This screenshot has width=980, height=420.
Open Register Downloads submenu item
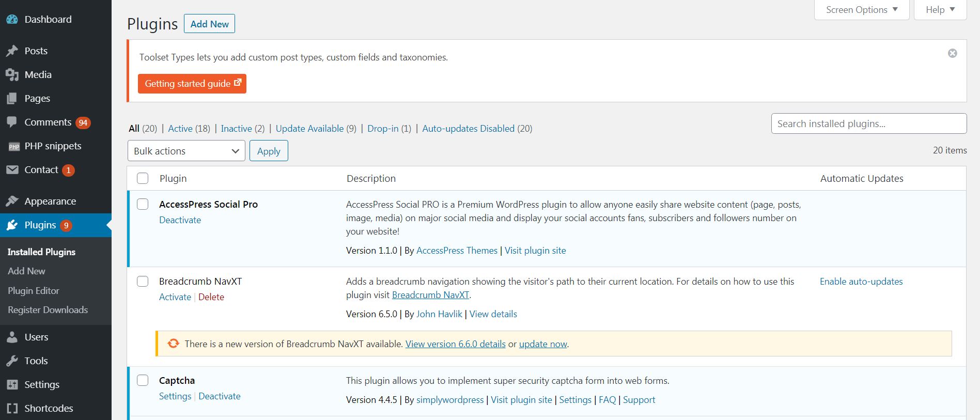tap(48, 310)
